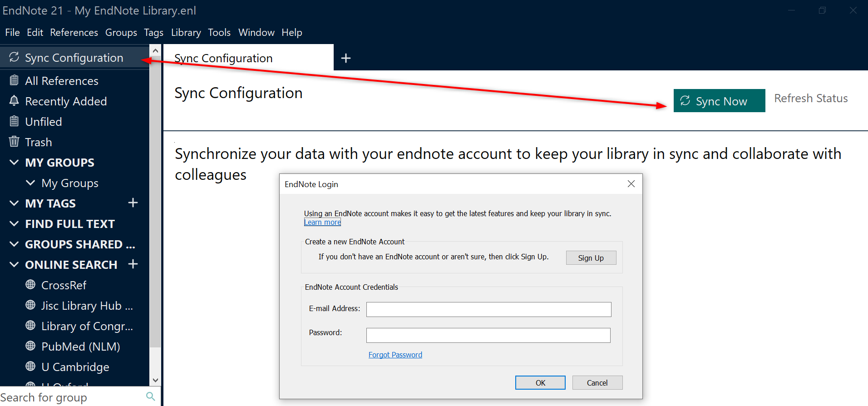Collapse the MY GROUPS section
Screen dimensions: 868x406
click(x=14, y=163)
